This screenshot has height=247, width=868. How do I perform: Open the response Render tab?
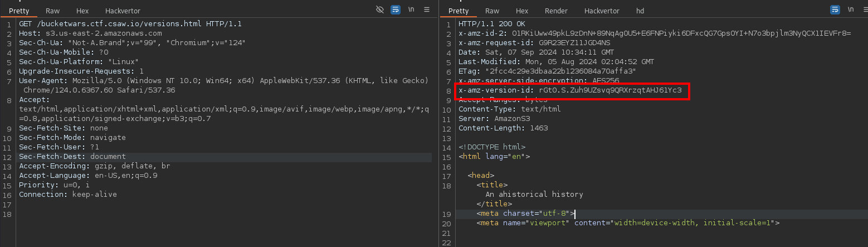point(556,11)
